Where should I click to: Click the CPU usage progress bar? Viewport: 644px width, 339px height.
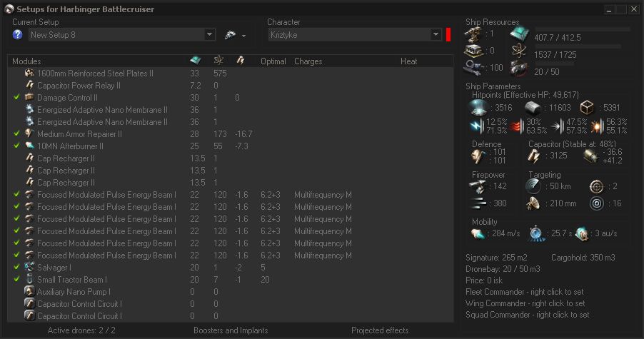pos(582,29)
